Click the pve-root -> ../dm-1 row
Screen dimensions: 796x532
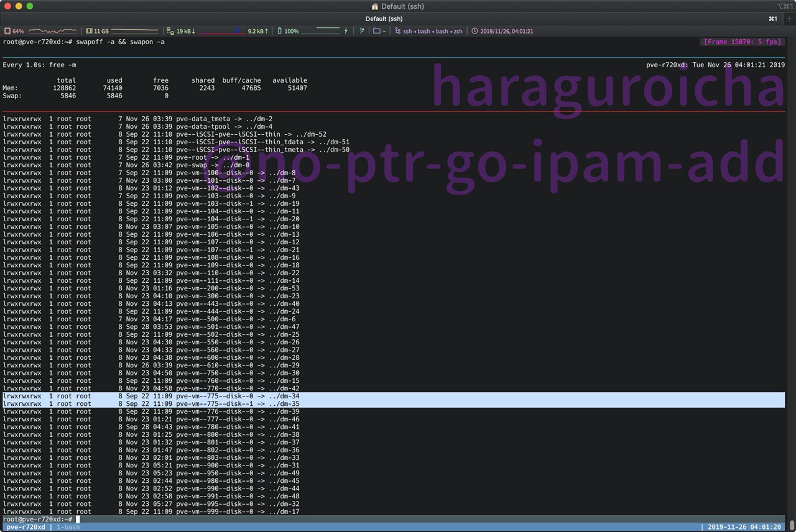click(126, 157)
